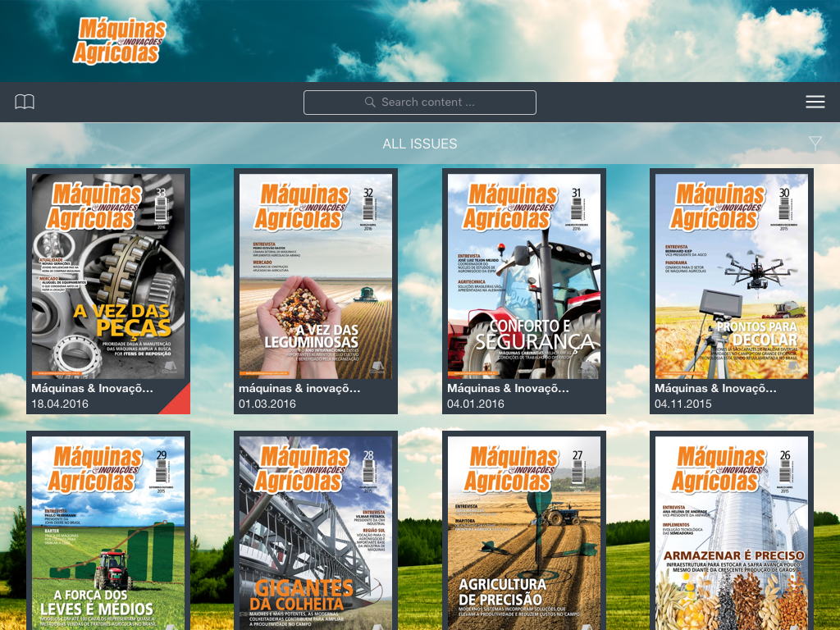Open issue 26 cover Armazenar é Preciso
The image size is (840, 630).
pos(731,533)
